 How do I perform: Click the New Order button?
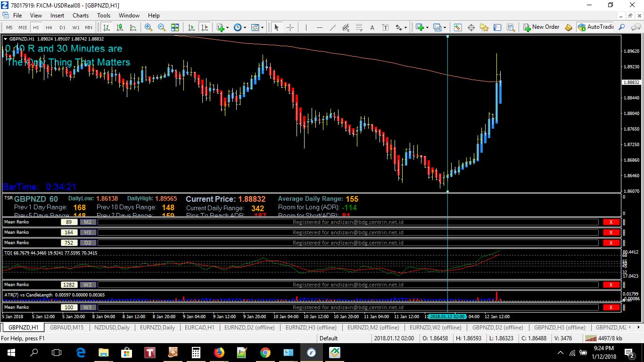tap(541, 27)
